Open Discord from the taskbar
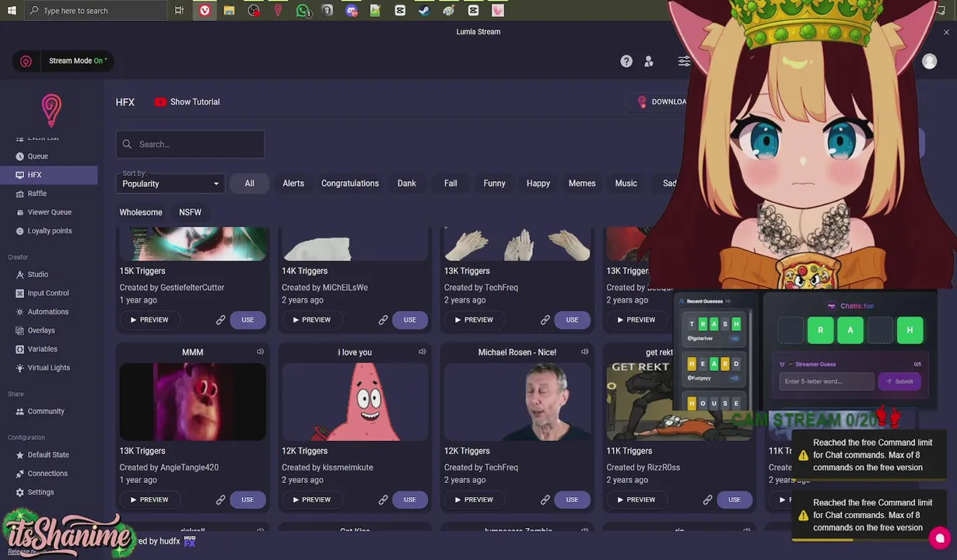Viewport: 957px width, 560px height. 351,10
